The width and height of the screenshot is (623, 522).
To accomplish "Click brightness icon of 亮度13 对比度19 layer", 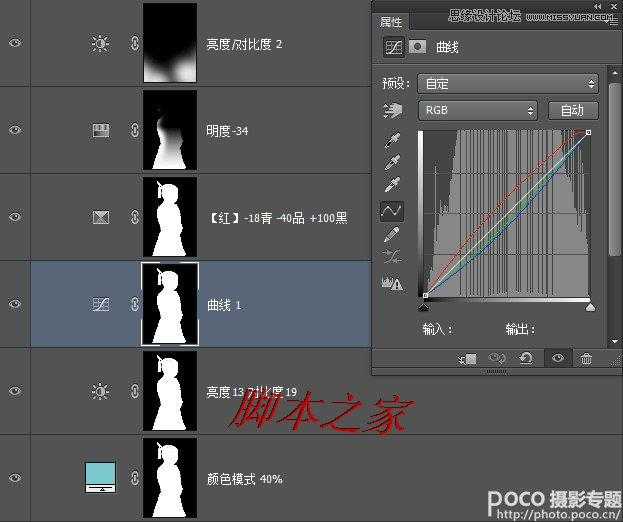I will (100, 391).
